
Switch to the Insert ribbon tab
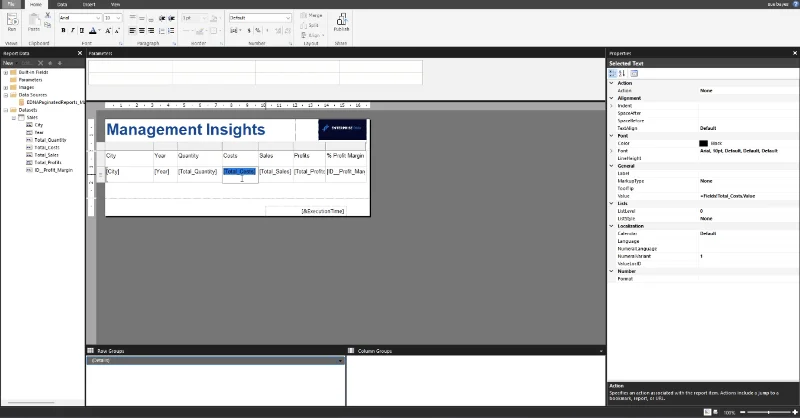[89, 4]
